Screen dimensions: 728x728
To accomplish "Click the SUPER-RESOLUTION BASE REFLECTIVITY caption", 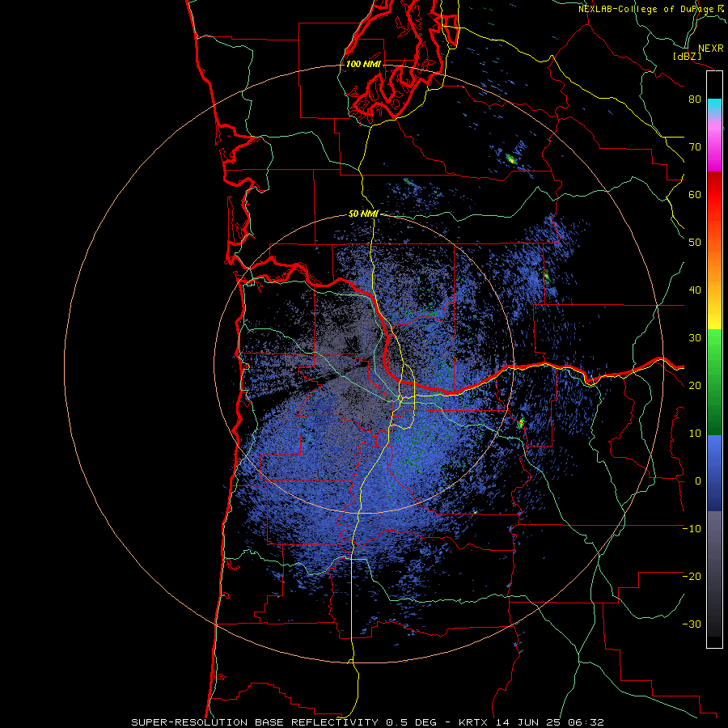I will (x=255, y=722).
